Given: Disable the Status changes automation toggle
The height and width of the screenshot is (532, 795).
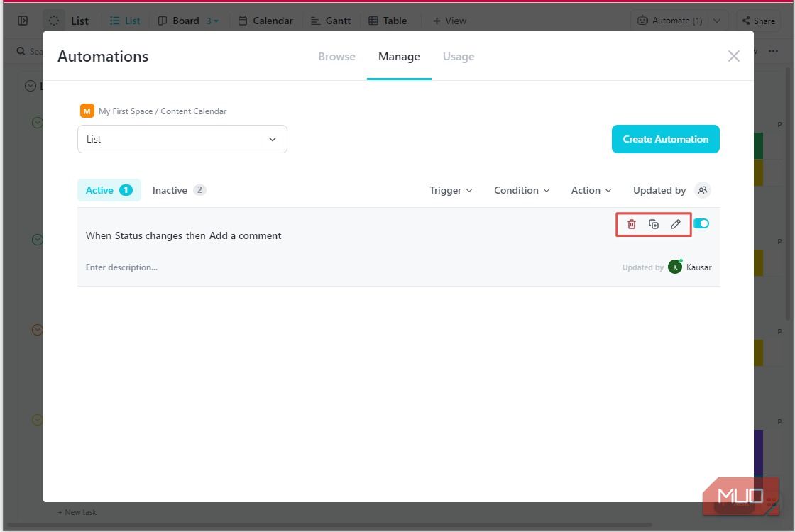Looking at the screenshot, I should tap(701, 223).
